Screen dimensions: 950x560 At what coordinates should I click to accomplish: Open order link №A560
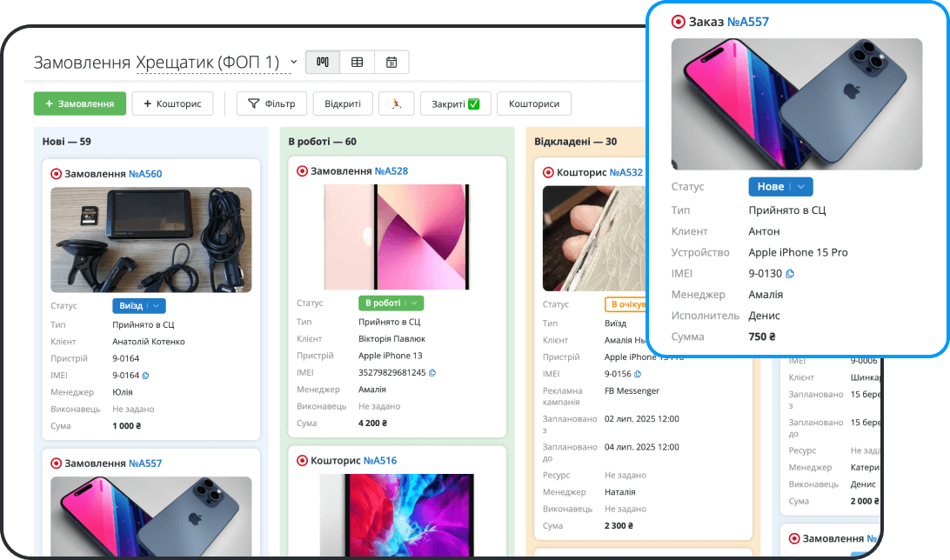(x=145, y=174)
